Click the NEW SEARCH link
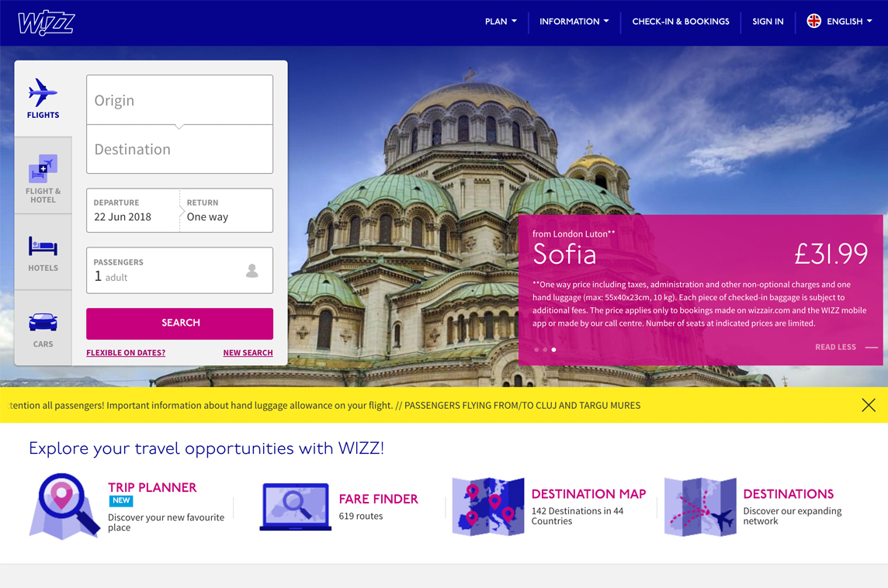The image size is (888, 588). coord(248,353)
